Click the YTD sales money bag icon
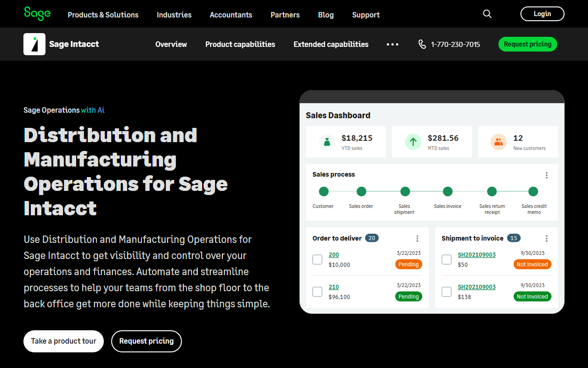588x368 pixels. coord(327,142)
